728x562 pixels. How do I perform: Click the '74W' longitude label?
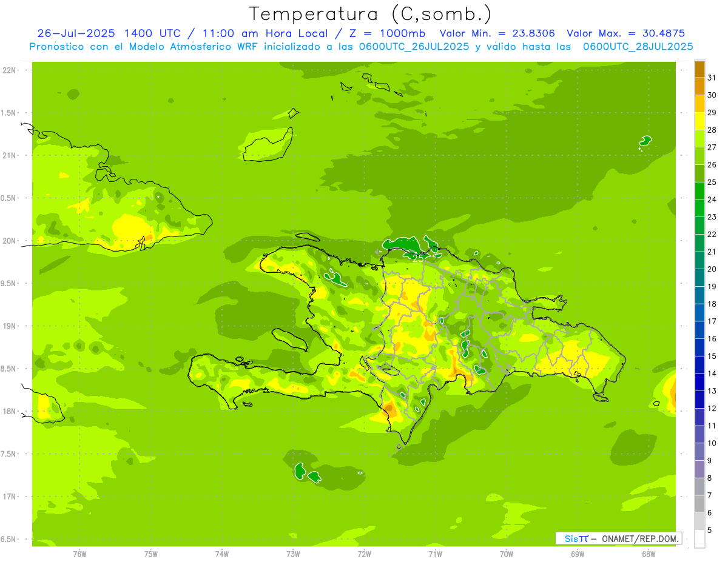221,554
